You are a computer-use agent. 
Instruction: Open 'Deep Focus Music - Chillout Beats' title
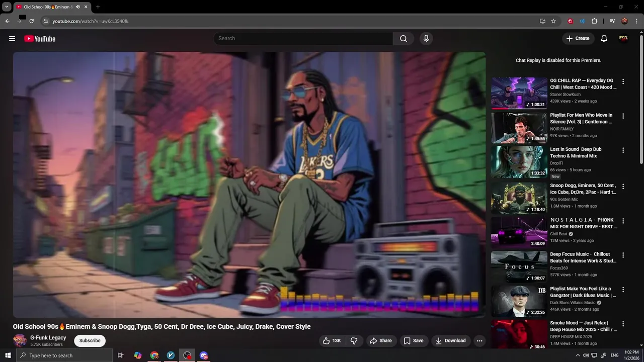[583, 257]
